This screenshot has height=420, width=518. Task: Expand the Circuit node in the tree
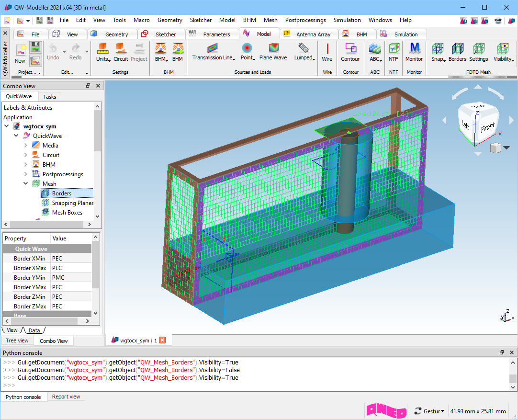point(26,155)
